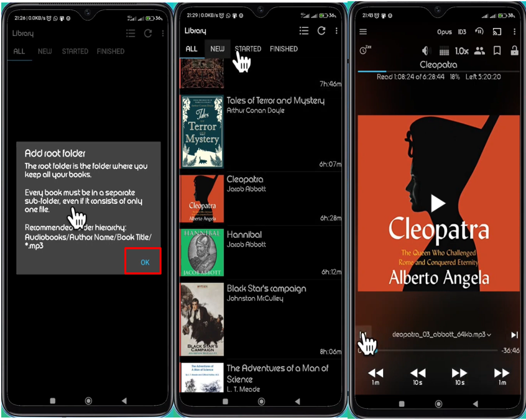Open The Adventures of a Man of Science

277,373
